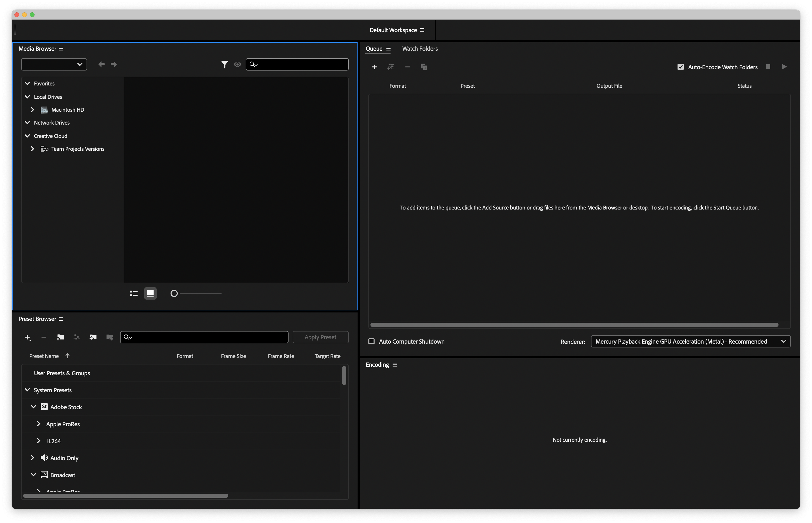This screenshot has height=523, width=812.
Task: Expand the H.264 preset folder
Action: click(38, 441)
